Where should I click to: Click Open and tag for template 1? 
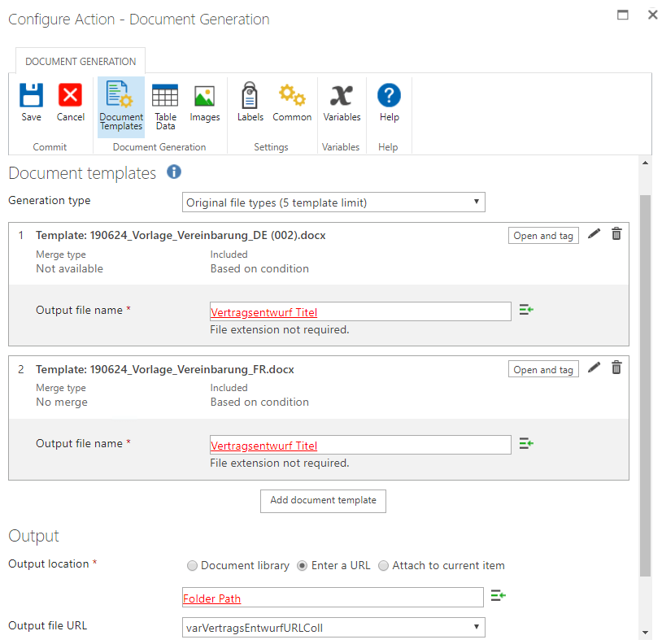(543, 236)
